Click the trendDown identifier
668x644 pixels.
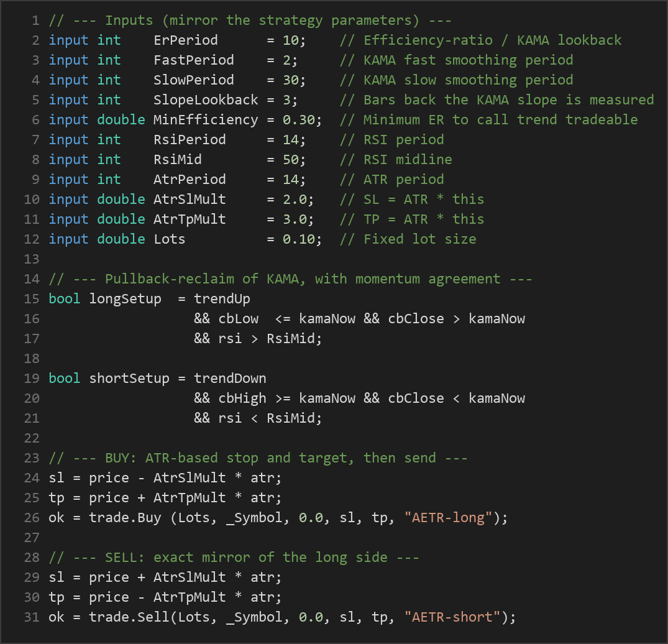click(230, 379)
